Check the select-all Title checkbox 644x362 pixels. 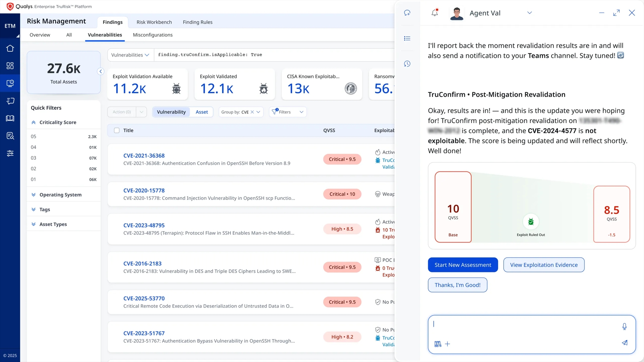point(117,130)
